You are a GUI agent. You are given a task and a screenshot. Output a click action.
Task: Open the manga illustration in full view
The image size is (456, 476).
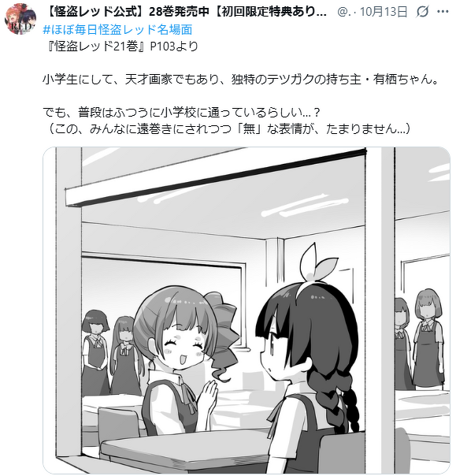pos(247,310)
